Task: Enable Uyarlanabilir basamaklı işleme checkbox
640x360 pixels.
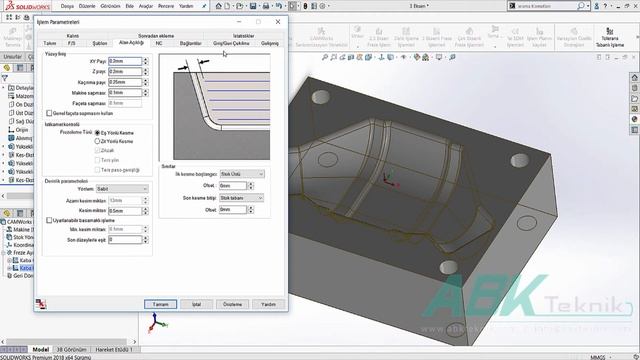Action: [49, 220]
